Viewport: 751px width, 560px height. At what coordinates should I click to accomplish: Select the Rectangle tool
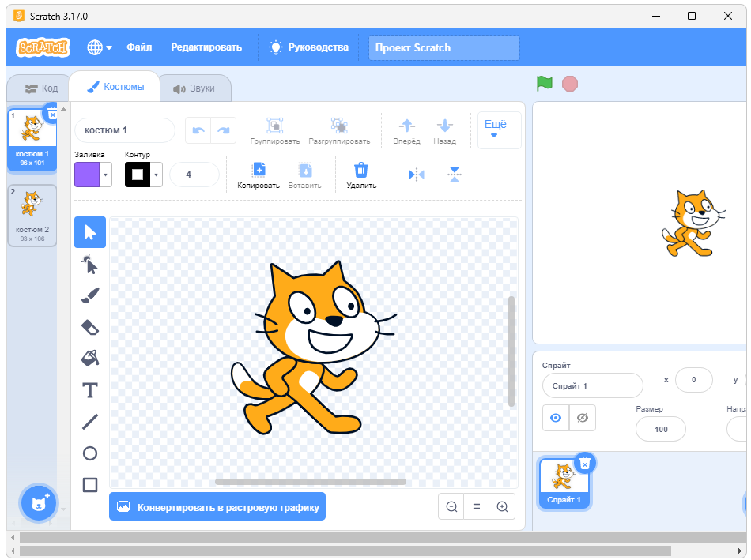click(90, 485)
